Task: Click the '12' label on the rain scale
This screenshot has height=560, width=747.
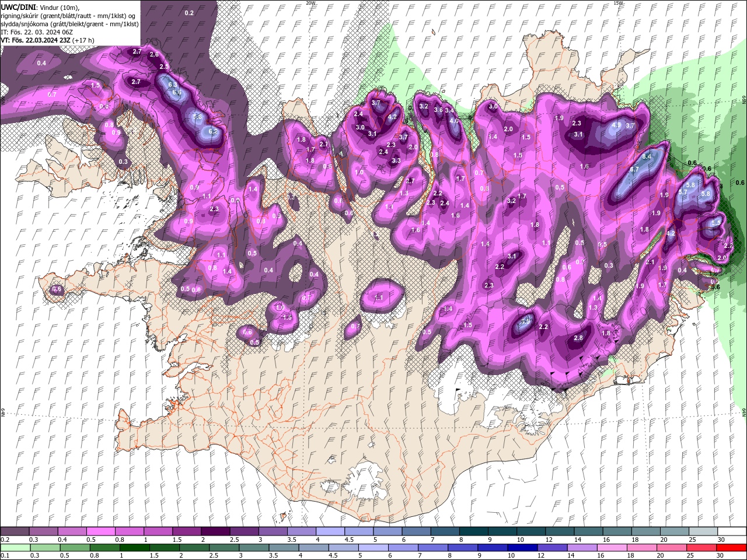Action: (542, 556)
